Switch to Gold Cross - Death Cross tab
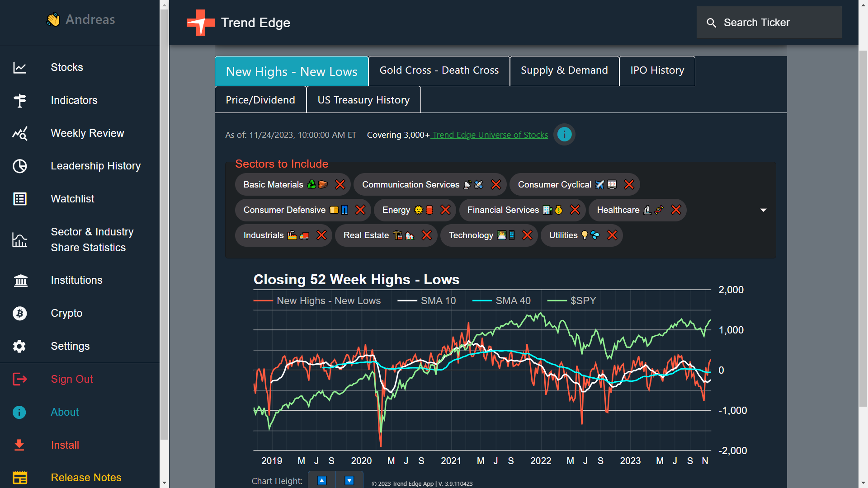This screenshot has height=488, width=868. click(x=439, y=70)
